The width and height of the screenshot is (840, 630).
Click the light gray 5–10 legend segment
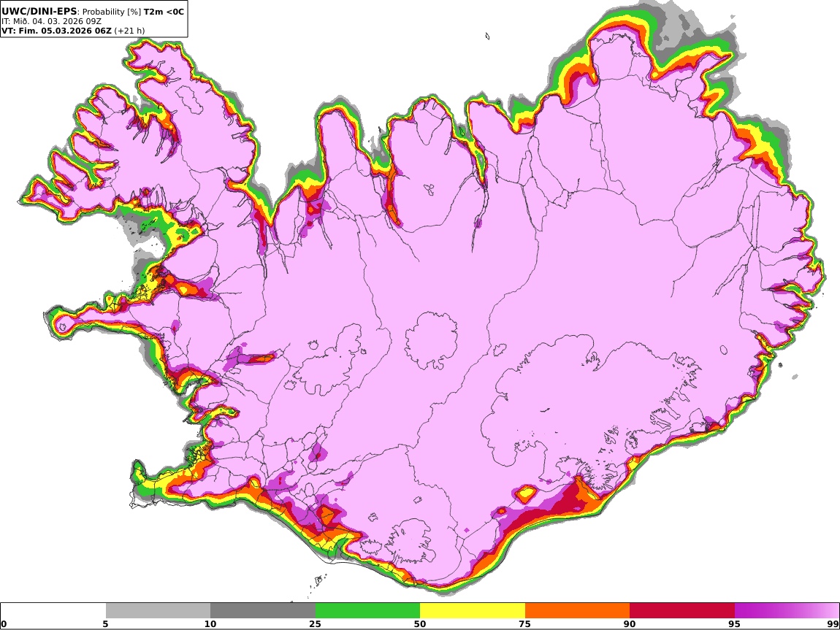[x=158, y=611]
